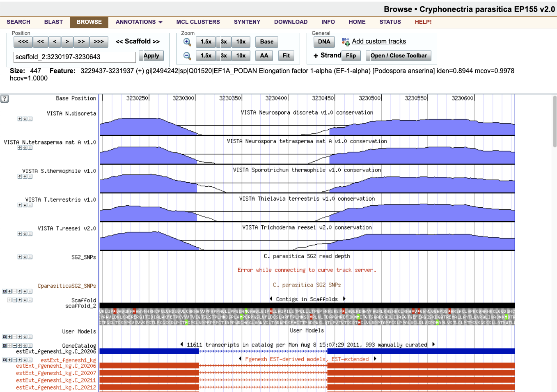
Task: Move VISTA T.reesei track up
Action: click(20, 234)
